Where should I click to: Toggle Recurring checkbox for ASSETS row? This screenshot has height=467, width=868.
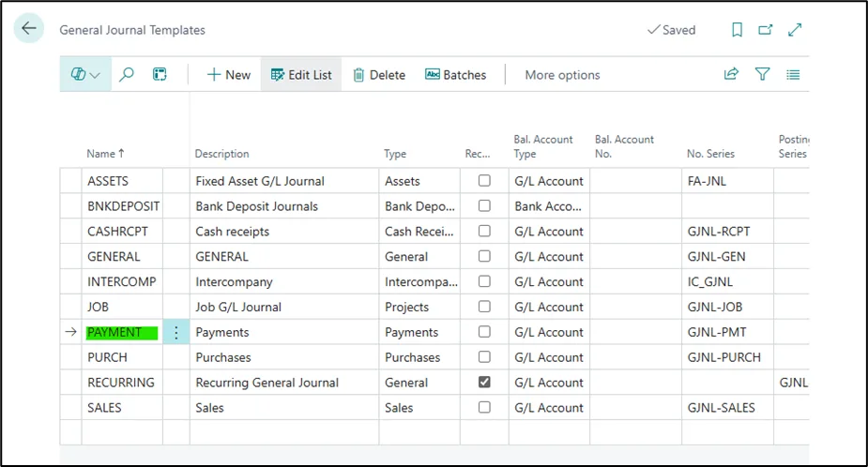pos(484,180)
